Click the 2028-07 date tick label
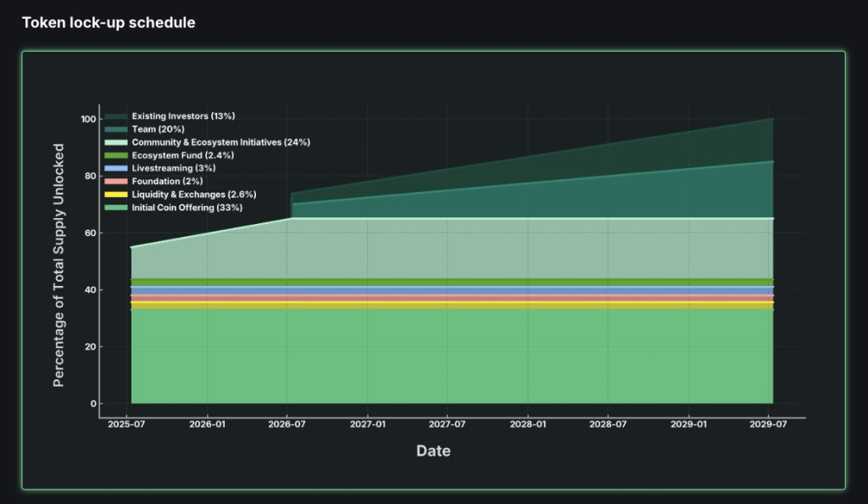The image size is (868, 504). click(x=608, y=424)
